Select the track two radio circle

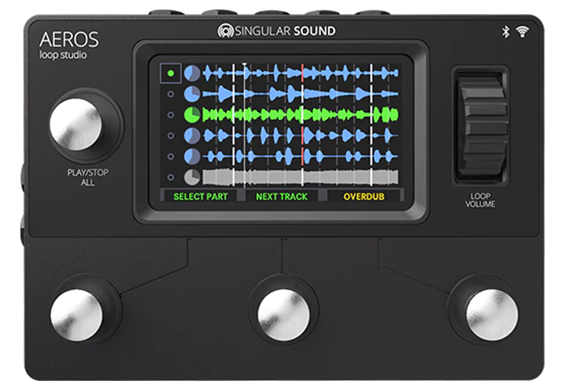pyautogui.click(x=171, y=94)
